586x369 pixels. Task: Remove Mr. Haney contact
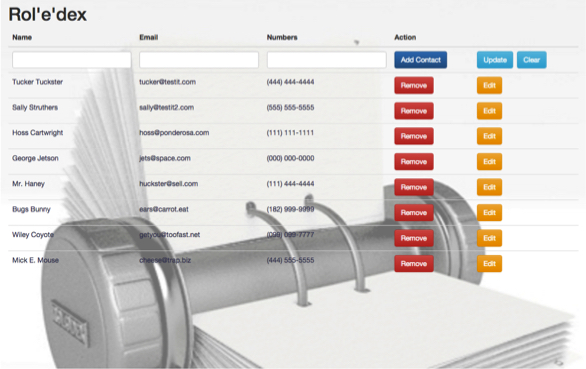(x=414, y=187)
